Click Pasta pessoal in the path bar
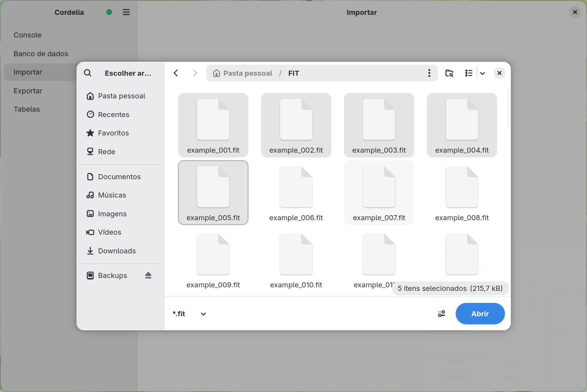The image size is (587, 392). point(242,73)
